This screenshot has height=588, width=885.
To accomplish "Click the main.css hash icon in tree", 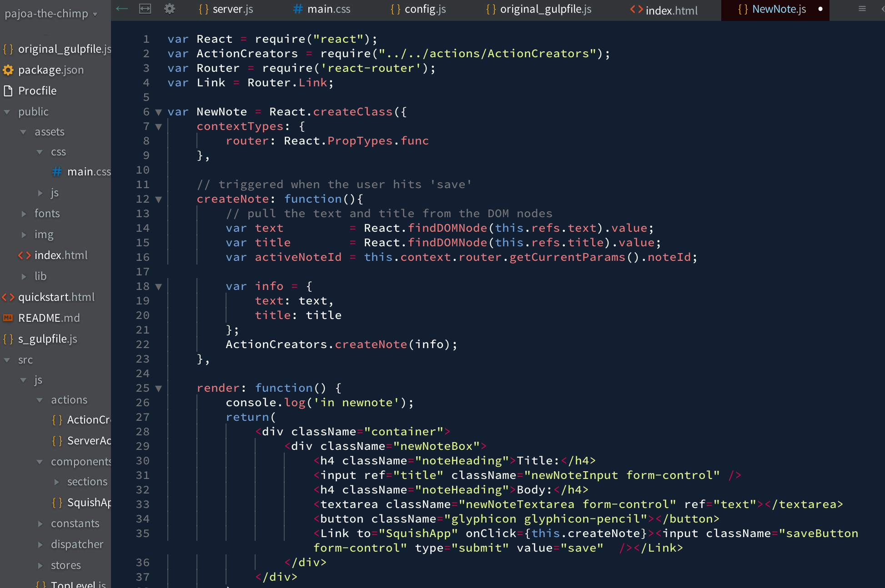I will pyautogui.click(x=57, y=172).
